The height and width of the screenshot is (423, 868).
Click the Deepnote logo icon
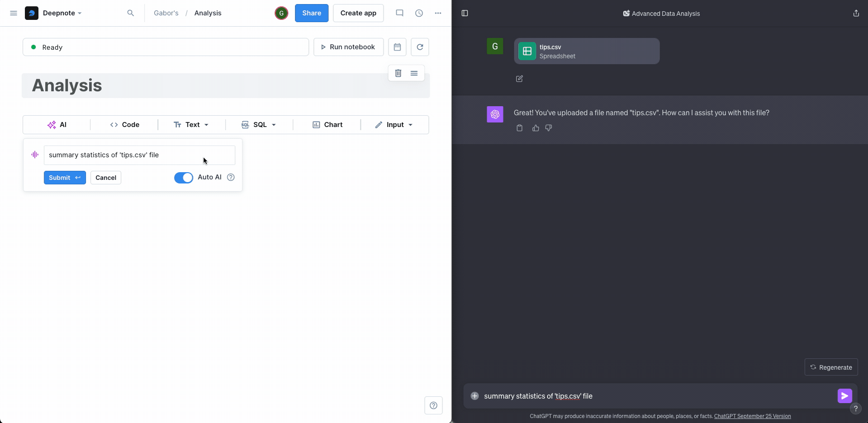click(x=32, y=13)
